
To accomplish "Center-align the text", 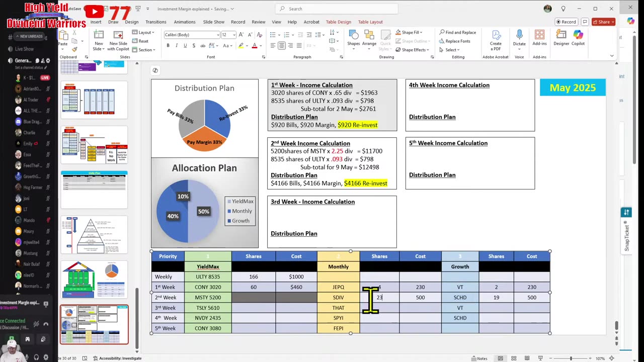I will (282, 46).
